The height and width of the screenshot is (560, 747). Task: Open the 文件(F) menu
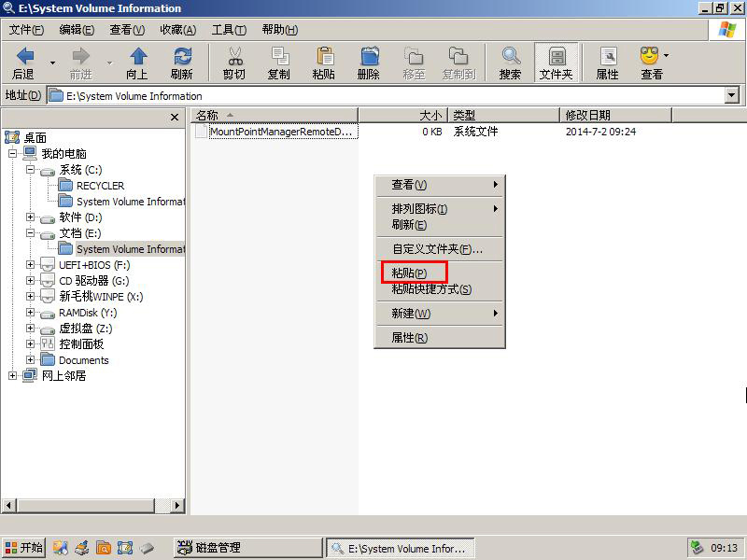click(x=26, y=30)
